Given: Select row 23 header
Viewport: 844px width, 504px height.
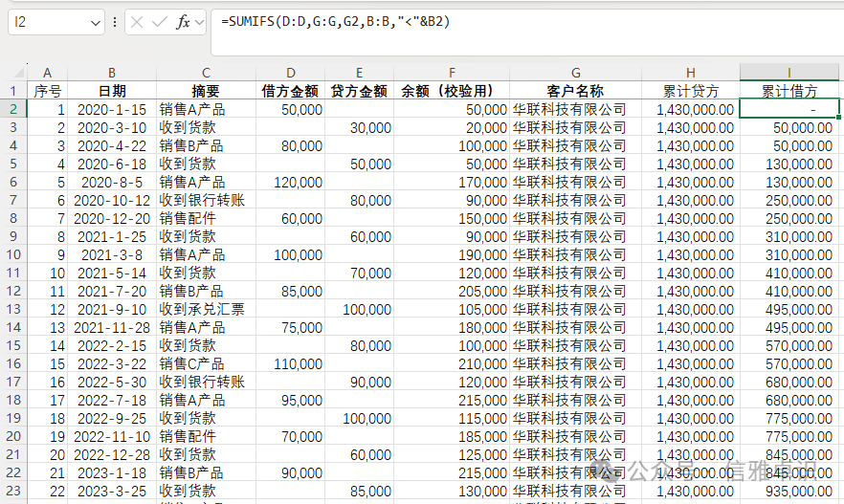Looking at the screenshot, I should (13, 491).
